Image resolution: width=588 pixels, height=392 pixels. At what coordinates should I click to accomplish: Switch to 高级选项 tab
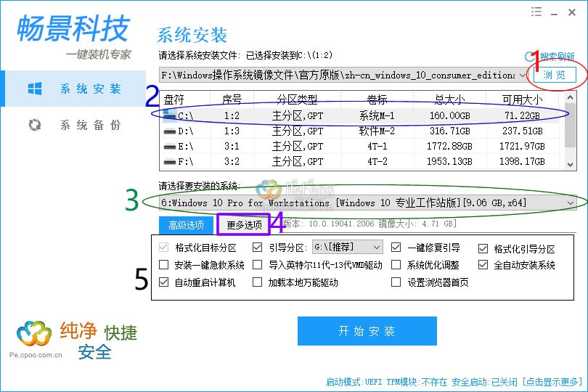[x=186, y=225]
